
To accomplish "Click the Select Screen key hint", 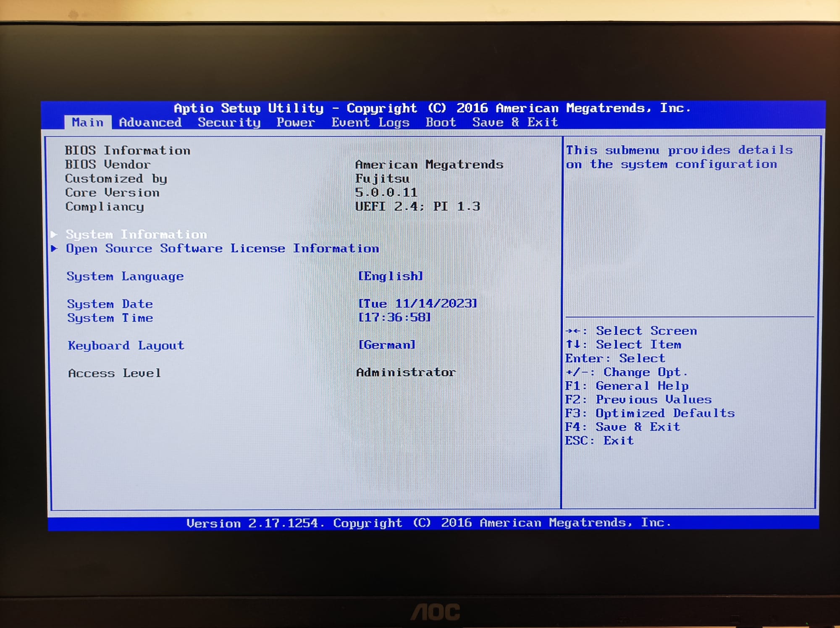I will pyautogui.click(x=631, y=331).
